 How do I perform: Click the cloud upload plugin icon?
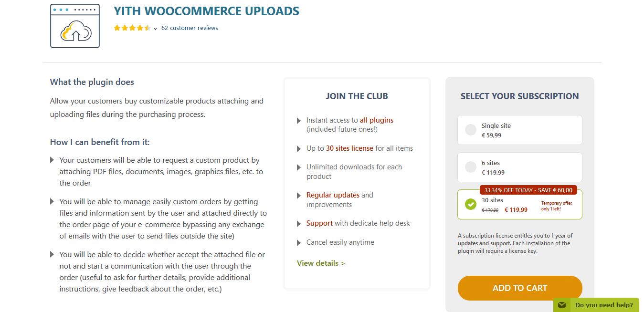[75, 26]
